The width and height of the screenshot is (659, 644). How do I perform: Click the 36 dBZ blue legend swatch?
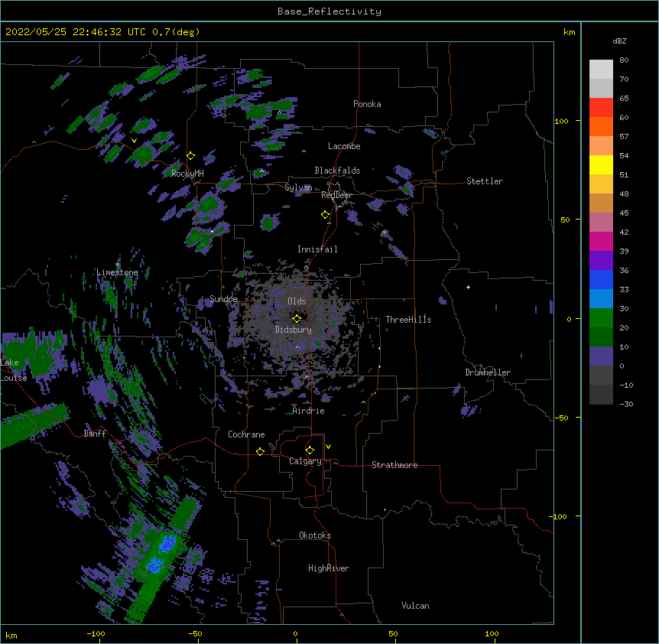click(x=601, y=279)
